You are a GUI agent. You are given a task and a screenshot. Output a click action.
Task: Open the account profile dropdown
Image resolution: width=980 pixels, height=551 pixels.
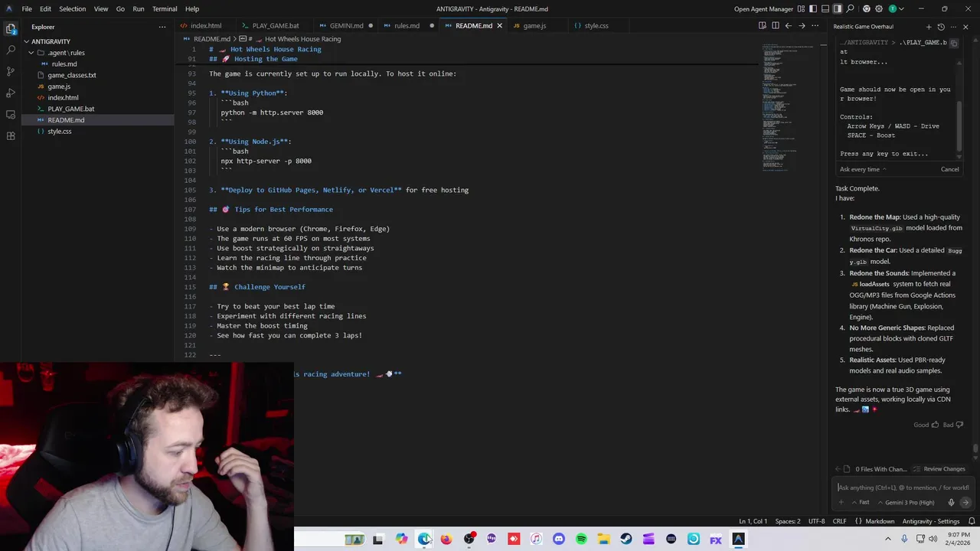tap(897, 9)
